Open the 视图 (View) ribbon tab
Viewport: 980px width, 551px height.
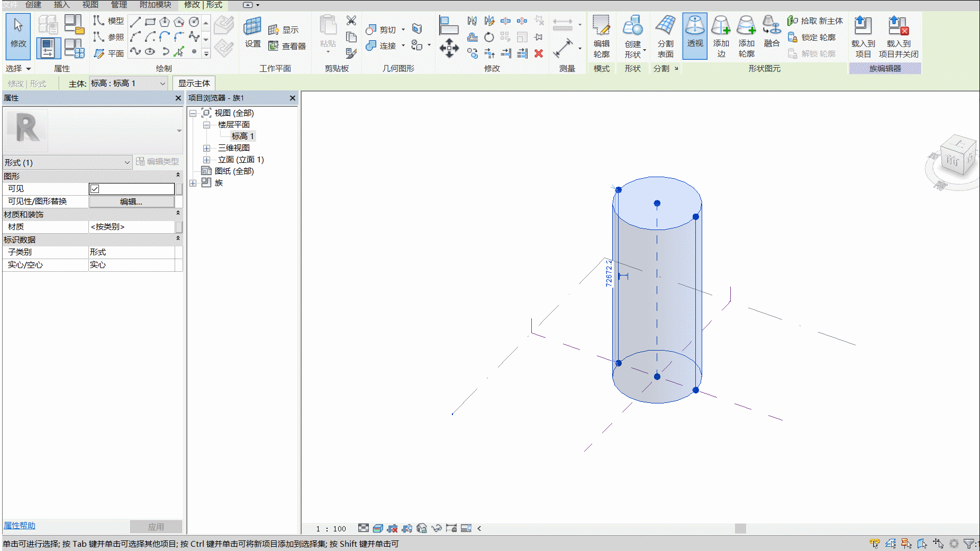[x=90, y=5]
